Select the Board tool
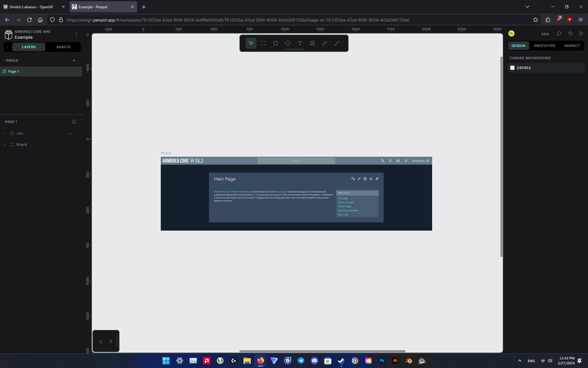Image resolution: width=588 pixels, height=368 pixels. pyautogui.click(x=263, y=43)
